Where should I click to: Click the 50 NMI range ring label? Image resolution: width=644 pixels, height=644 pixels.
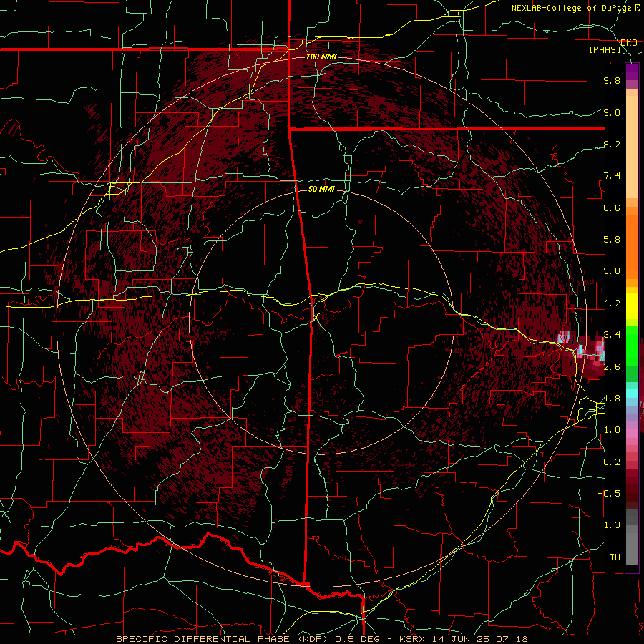(x=321, y=189)
